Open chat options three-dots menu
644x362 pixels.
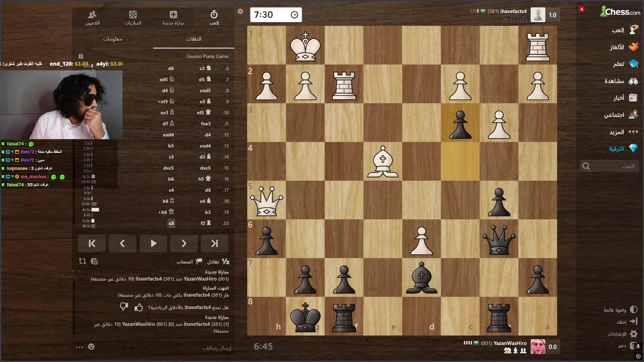click(x=79, y=347)
